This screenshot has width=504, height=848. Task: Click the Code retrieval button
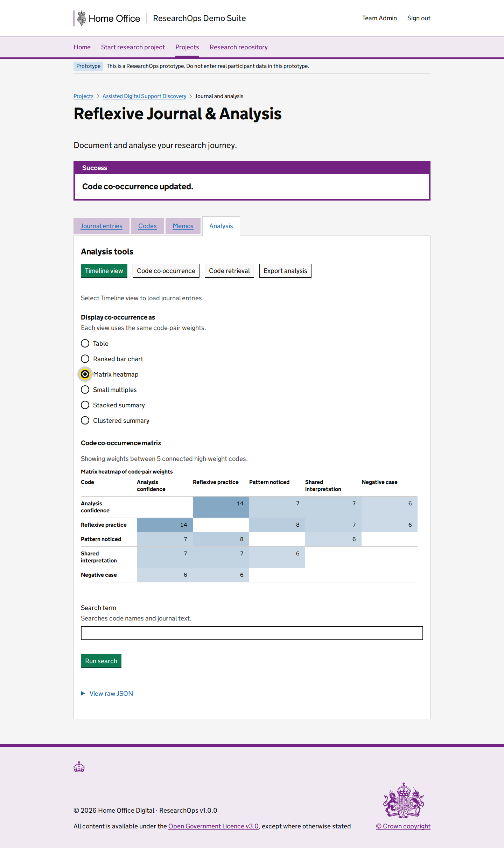[229, 271]
